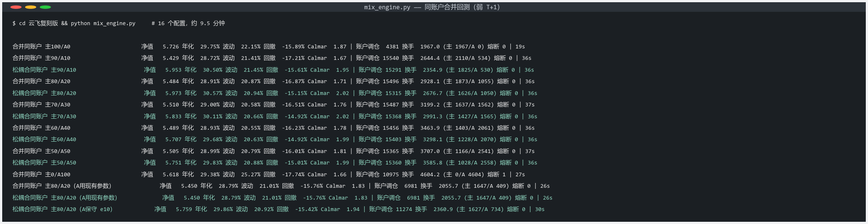
Task: Click the runtime value 30s
Action: [540, 209]
